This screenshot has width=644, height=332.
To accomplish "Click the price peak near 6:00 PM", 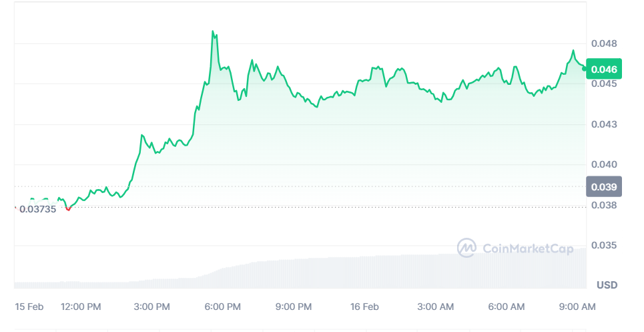I will tap(213, 31).
